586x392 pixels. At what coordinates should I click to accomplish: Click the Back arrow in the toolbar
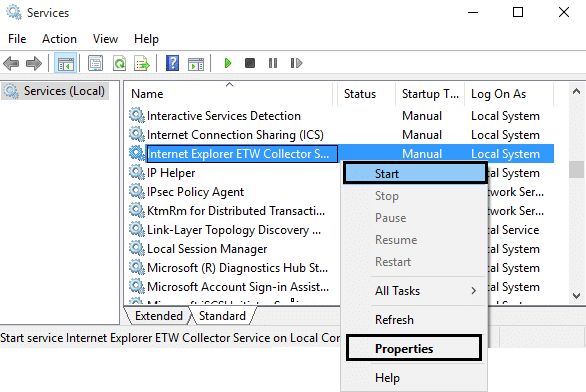click(11, 63)
